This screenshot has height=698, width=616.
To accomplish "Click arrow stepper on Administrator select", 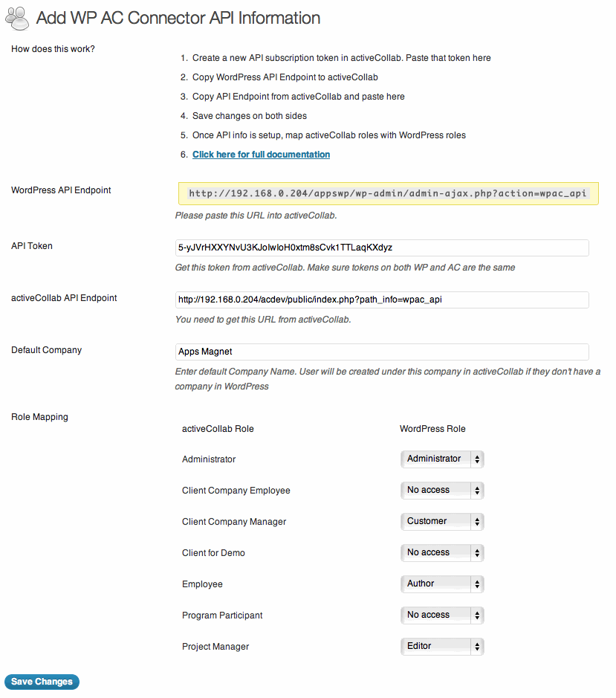I will tap(477, 459).
